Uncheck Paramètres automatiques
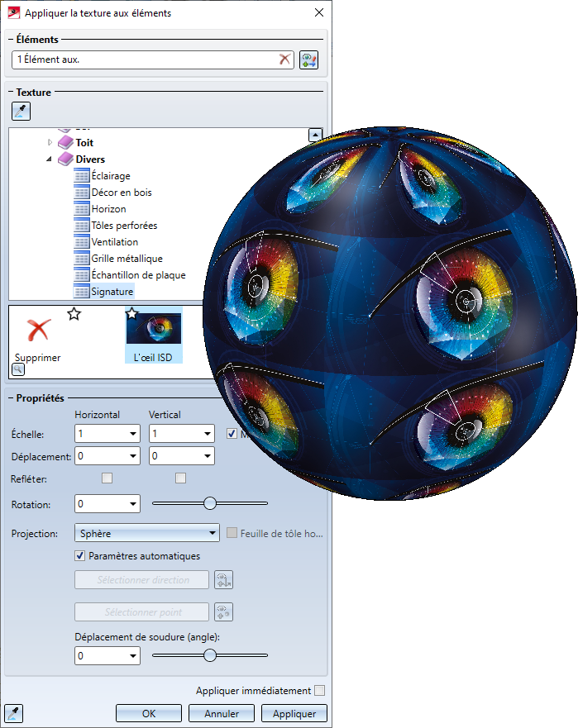This screenshot has height=728, width=578. click(80, 556)
